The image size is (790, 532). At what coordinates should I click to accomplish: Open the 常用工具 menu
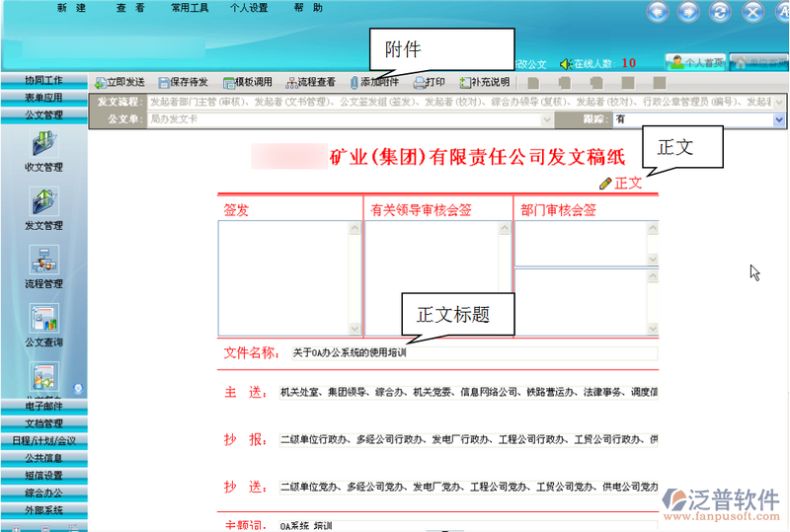[190, 8]
